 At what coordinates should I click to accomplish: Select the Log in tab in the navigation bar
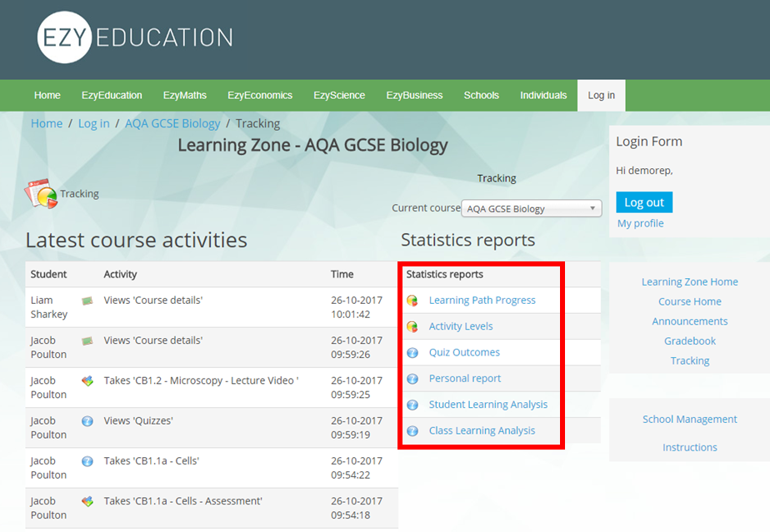tap(602, 95)
